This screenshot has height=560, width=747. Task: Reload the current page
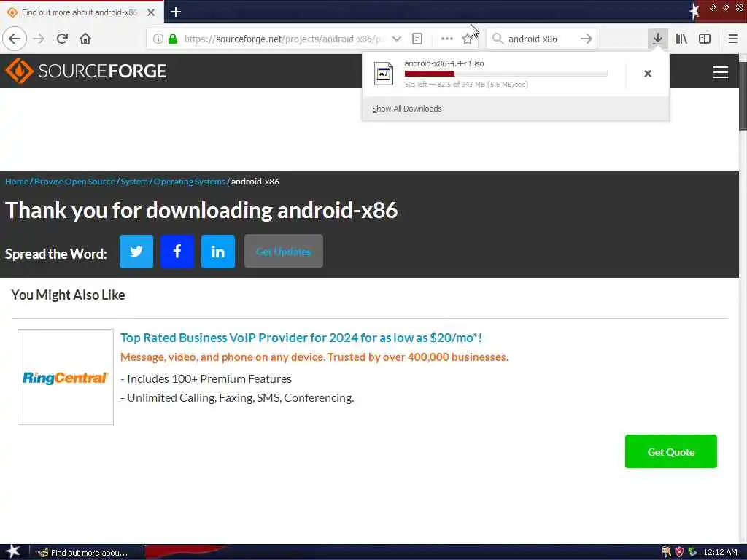coord(62,39)
